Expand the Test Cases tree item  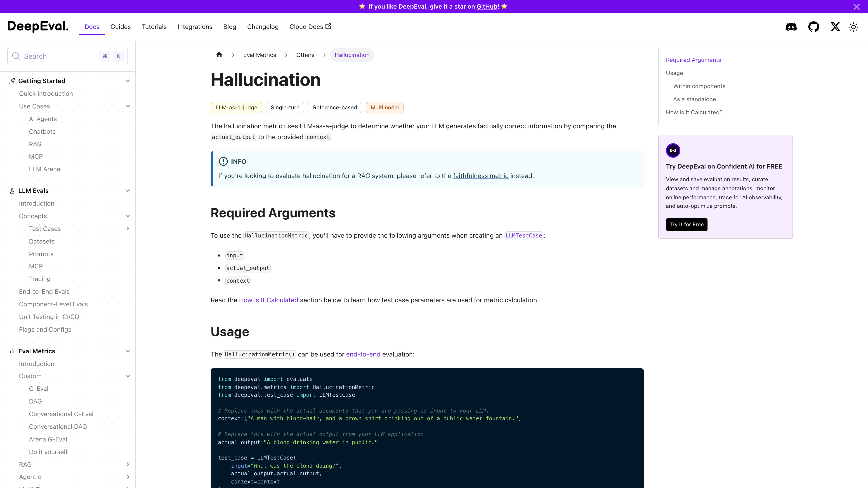(128, 228)
